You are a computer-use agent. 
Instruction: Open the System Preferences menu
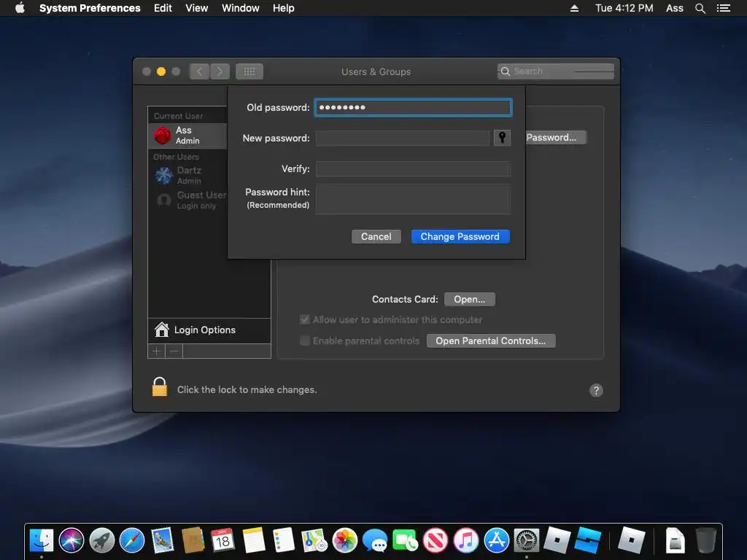[90, 8]
